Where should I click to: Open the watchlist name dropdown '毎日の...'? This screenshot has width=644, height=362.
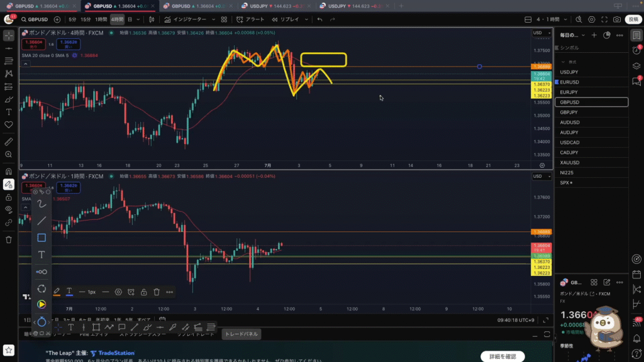pos(572,35)
